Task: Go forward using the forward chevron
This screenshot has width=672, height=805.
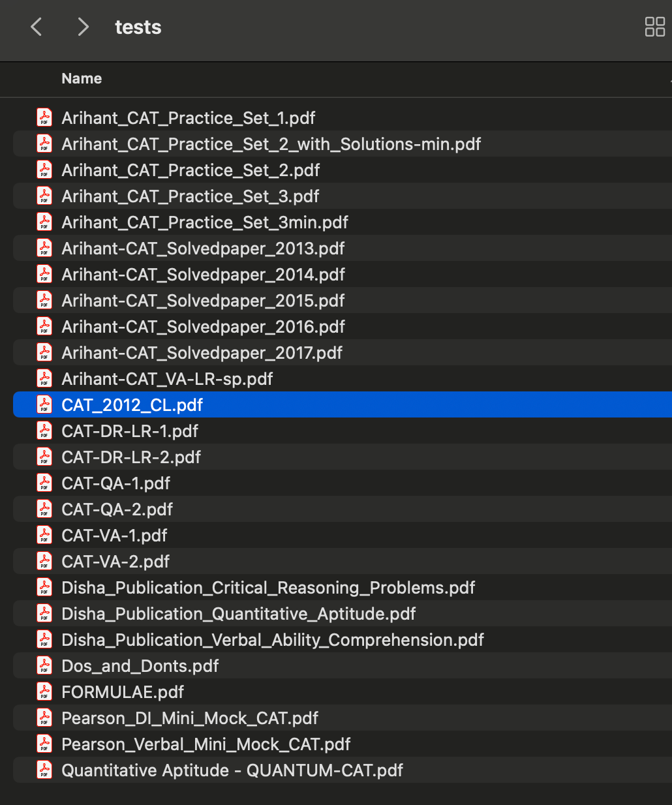Action: pos(83,27)
